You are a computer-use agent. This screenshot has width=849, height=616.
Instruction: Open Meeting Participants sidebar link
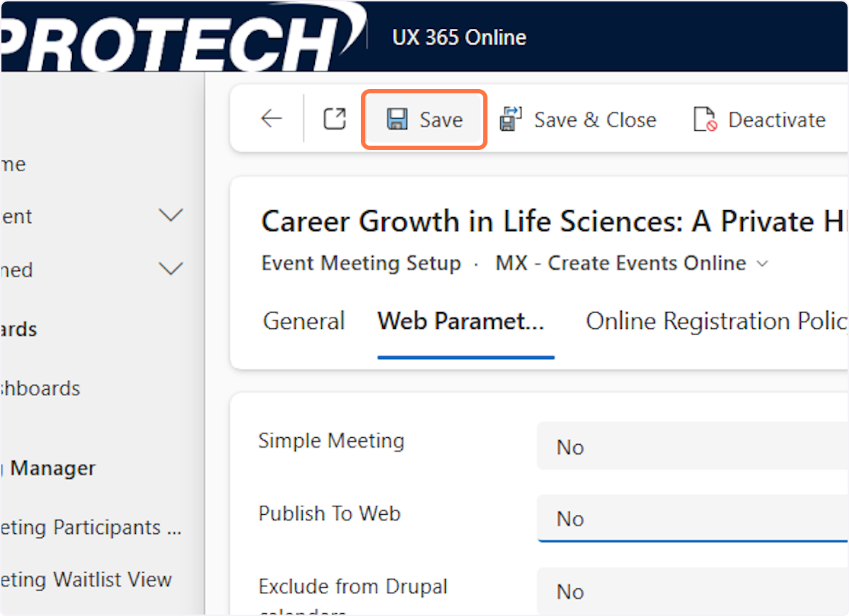tap(92, 528)
